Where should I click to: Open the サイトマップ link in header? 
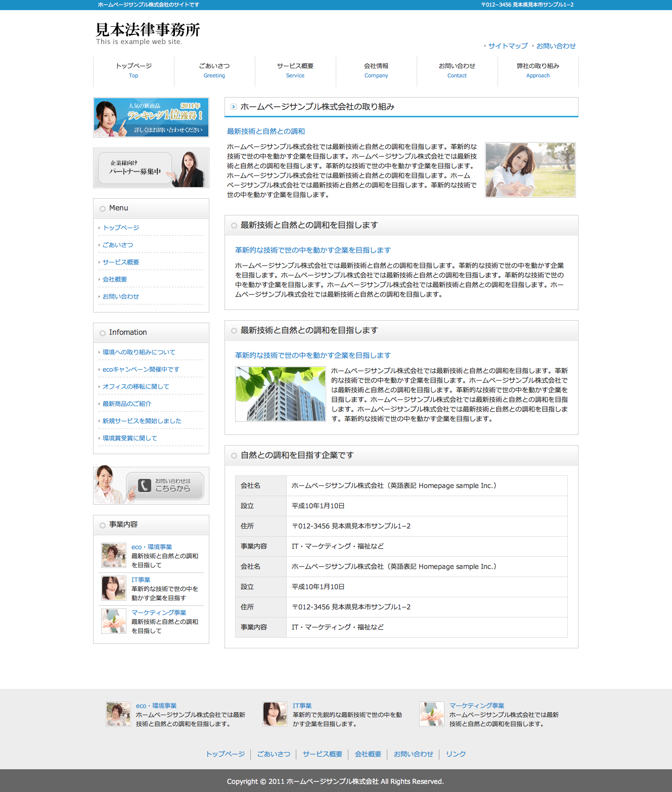[x=508, y=46]
